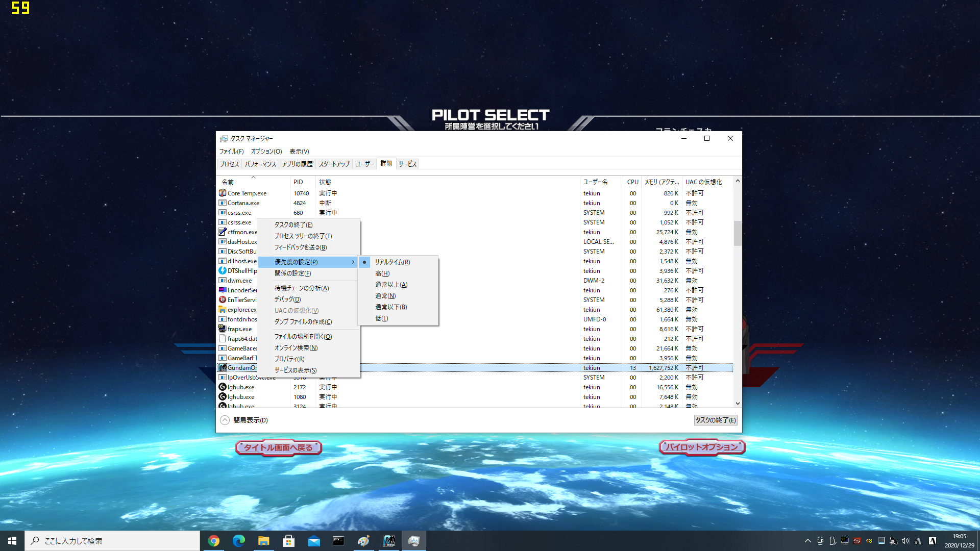Open Google Chrome from the taskbar
Viewport: 980px width, 551px height.
214,541
